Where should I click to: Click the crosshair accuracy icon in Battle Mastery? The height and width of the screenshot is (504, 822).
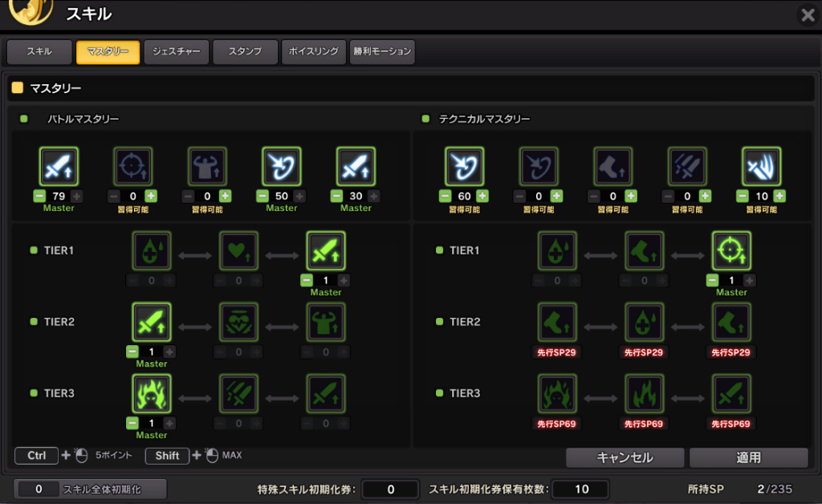(133, 167)
